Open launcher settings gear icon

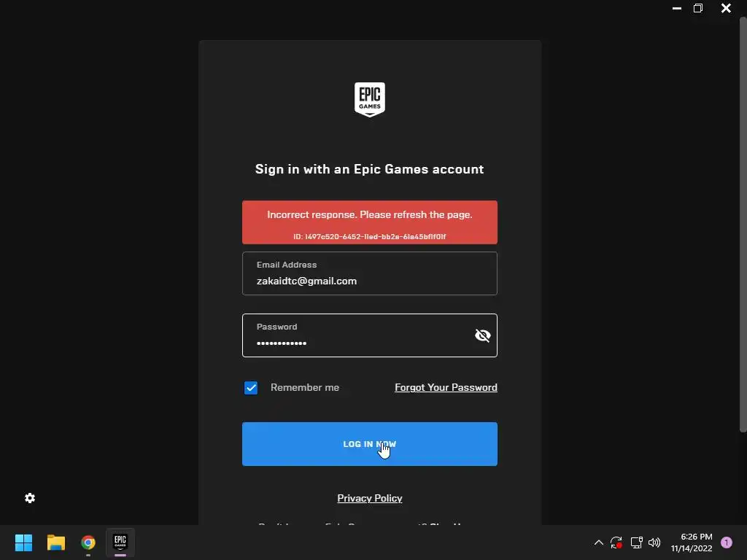coord(30,498)
